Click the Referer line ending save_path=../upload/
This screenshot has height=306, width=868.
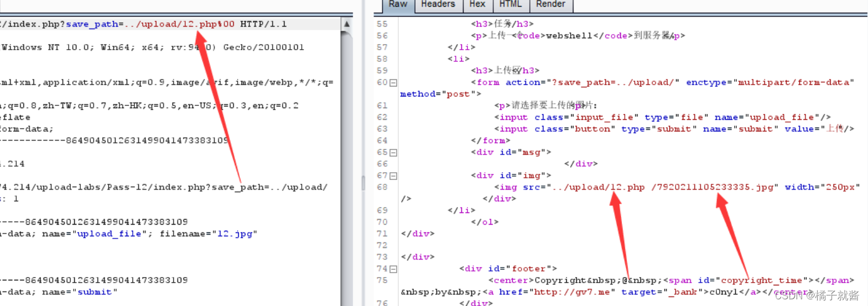click(164, 187)
